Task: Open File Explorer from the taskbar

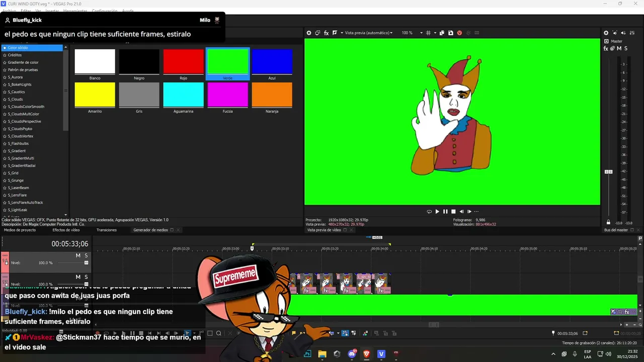Action: pos(322,354)
